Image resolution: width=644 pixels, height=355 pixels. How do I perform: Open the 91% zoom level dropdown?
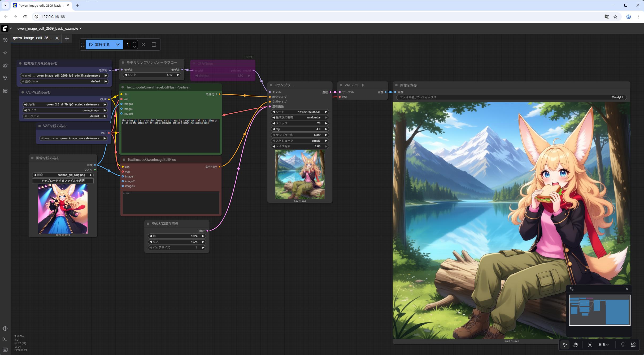click(x=604, y=345)
